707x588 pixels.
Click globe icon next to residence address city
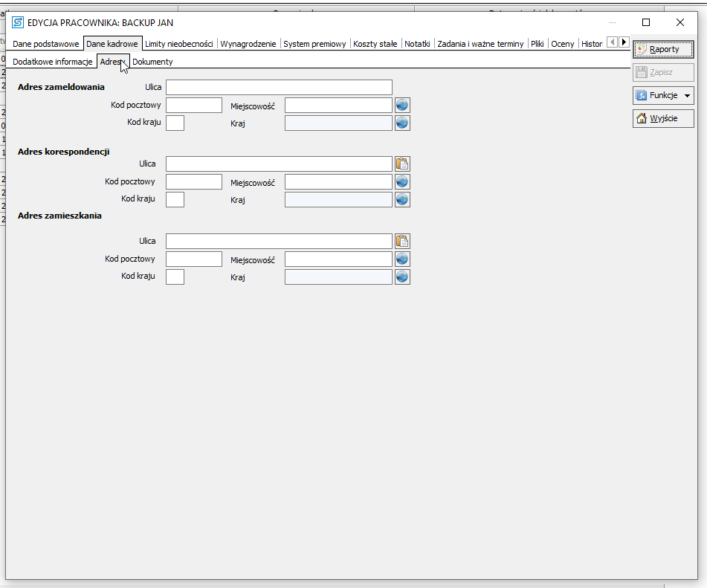point(402,259)
